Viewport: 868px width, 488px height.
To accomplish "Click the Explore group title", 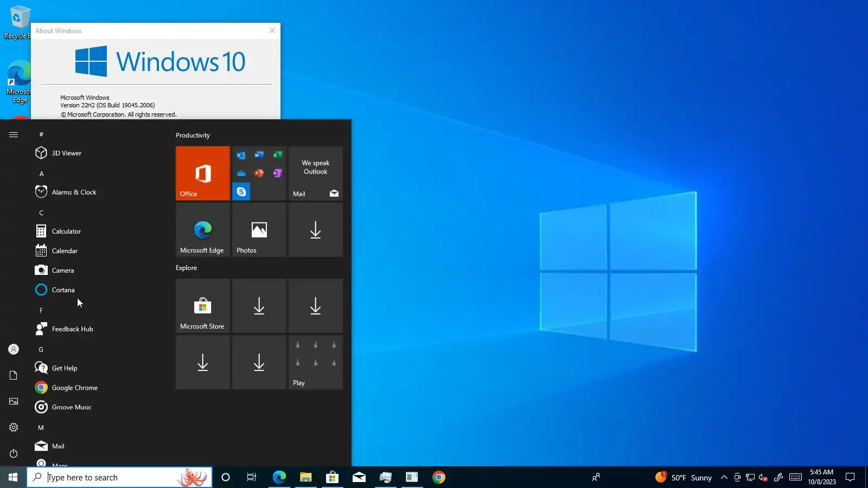I will 186,268.
